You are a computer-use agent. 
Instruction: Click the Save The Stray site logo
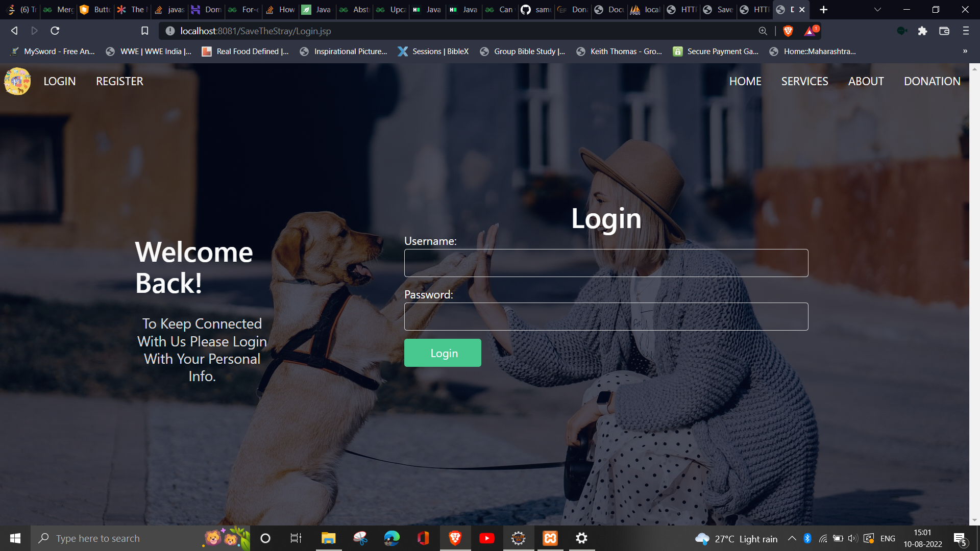tap(17, 81)
